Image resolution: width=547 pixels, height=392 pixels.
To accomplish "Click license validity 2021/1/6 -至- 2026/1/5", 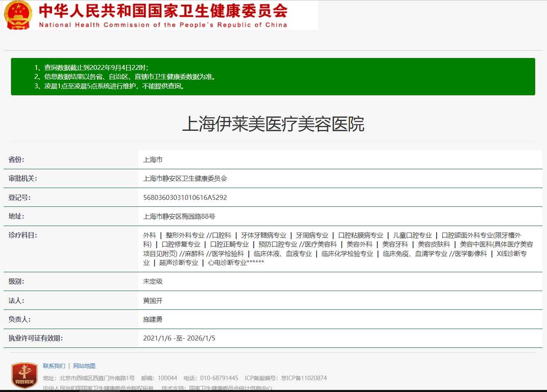I will [x=179, y=338].
